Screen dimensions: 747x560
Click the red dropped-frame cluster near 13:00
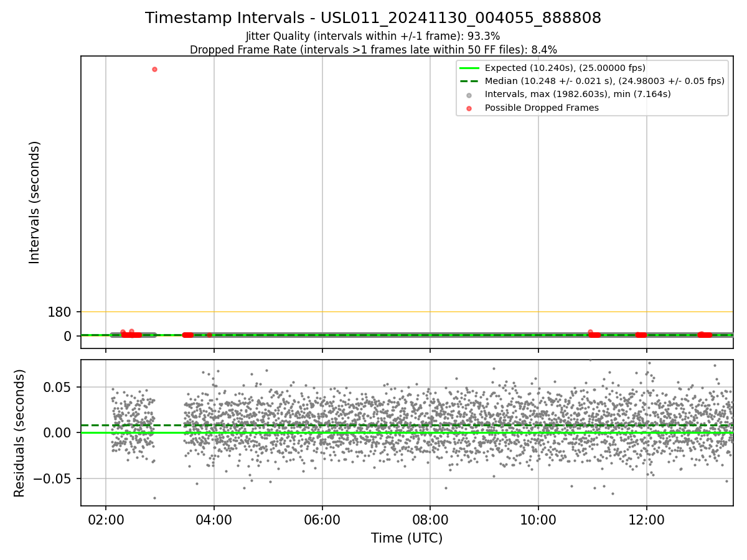(704, 335)
